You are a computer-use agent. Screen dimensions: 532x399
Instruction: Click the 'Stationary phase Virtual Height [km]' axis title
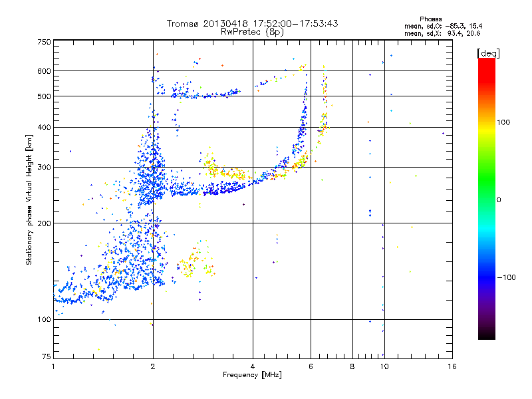29,199
